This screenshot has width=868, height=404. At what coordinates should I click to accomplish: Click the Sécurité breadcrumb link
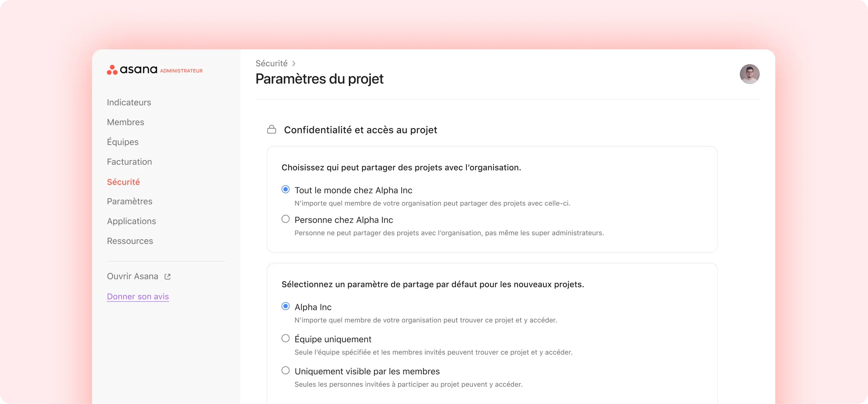pos(271,63)
